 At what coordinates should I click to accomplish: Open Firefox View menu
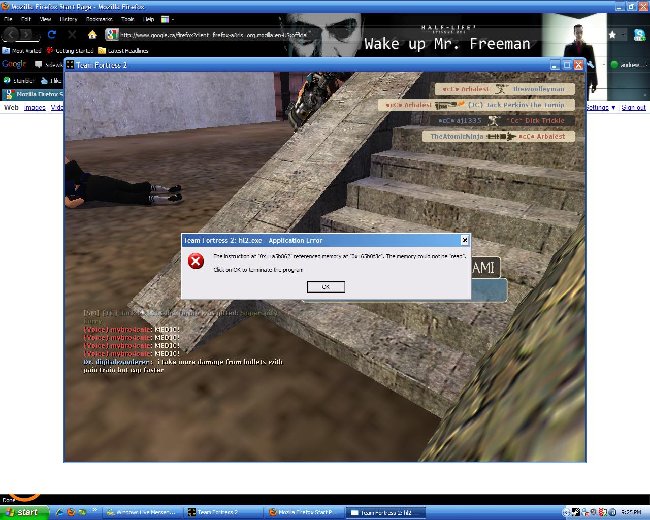45,19
